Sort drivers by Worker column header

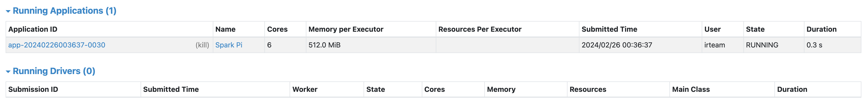[305, 90]
